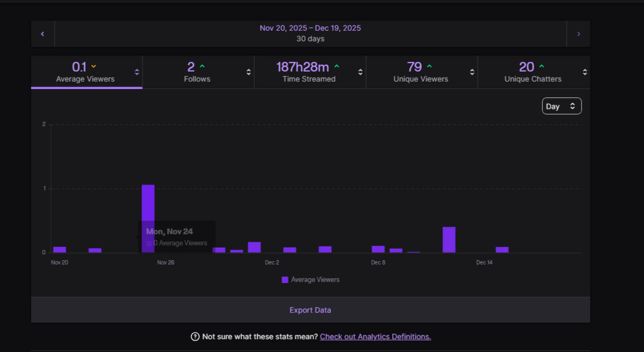This screenshot has width=644, height=352.
Task: Click the up-down arrows beside Unique Viewers
Action: tap(472, 72)
